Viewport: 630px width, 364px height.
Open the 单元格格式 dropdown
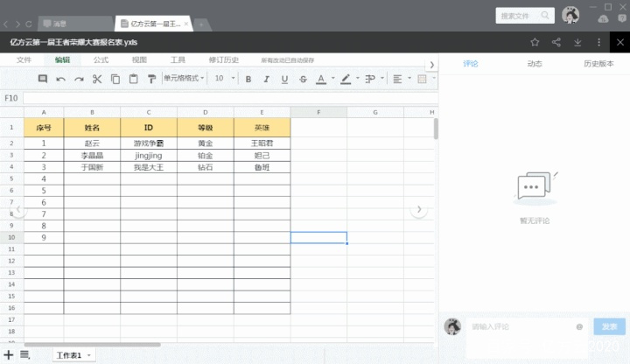coord(184,79)
